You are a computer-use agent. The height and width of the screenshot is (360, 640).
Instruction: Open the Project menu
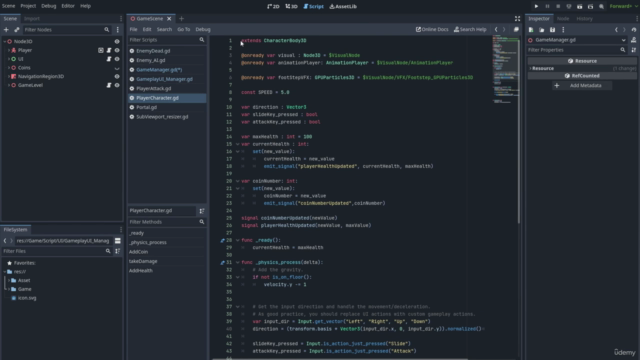(x=28, y=6)
